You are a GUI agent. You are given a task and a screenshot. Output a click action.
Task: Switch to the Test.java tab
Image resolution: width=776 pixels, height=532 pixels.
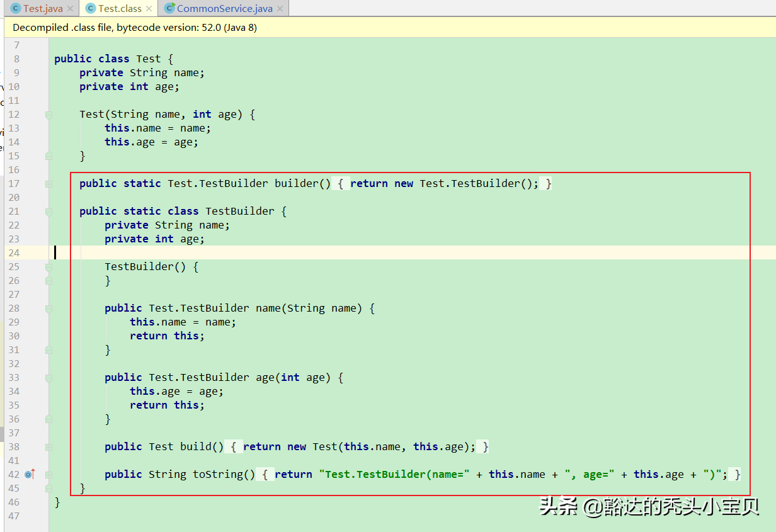[x=43, y=9]
